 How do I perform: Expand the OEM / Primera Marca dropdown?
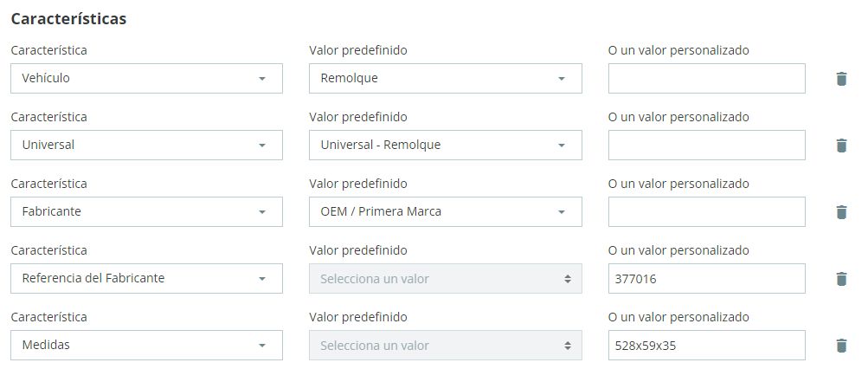click(445, 212)
